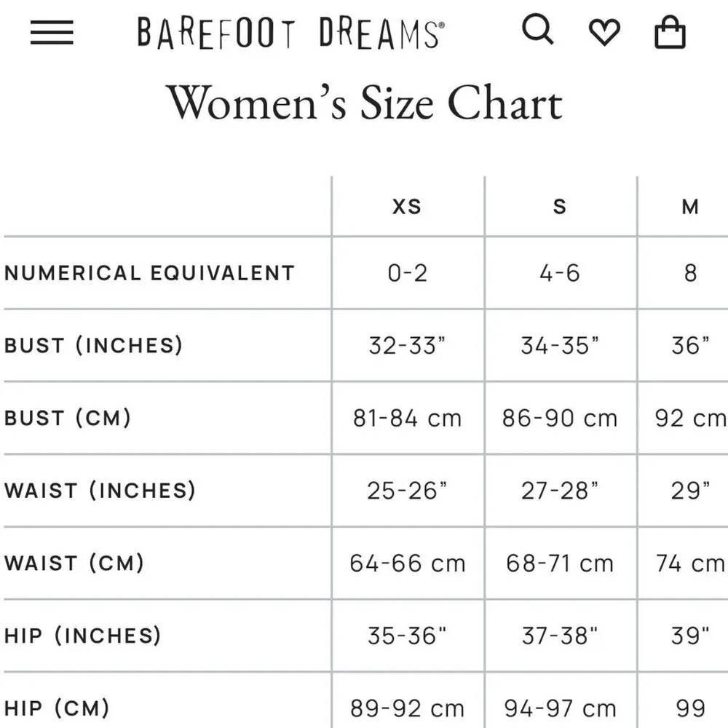The image size is (728, 728).
Task: Select the NUMERICAL EQUIVALENT row label
Action: pos(150,273)
